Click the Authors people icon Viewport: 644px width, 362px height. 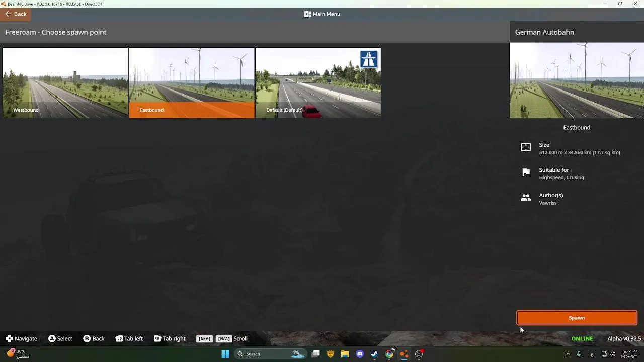pyautogui.click(x=526, y=198)
